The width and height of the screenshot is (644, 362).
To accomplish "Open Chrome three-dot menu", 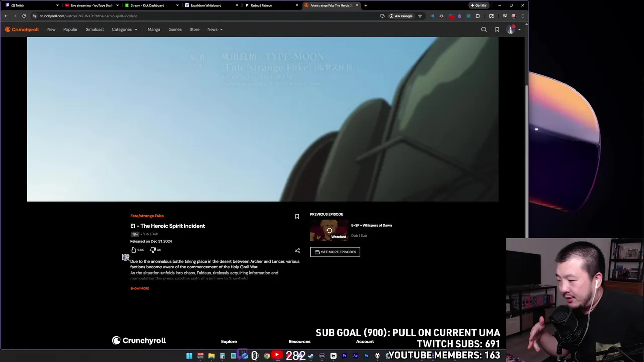I will point(523,16).
